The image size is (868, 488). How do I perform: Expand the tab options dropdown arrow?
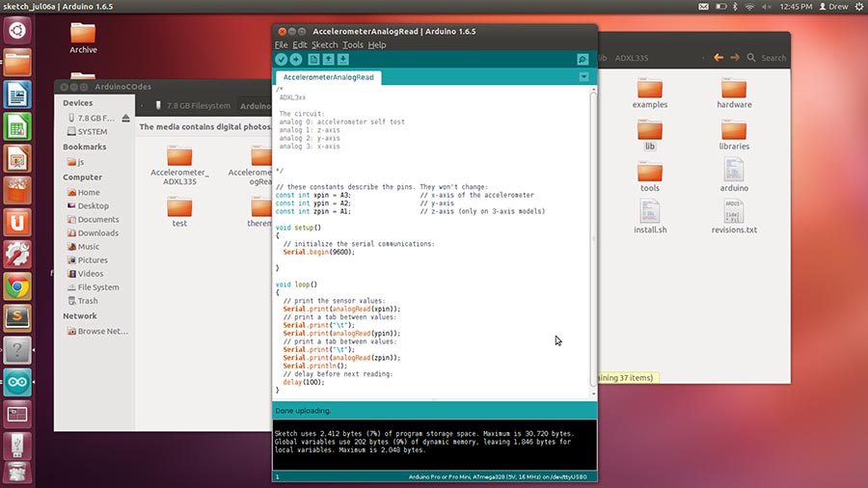point(584,77)
